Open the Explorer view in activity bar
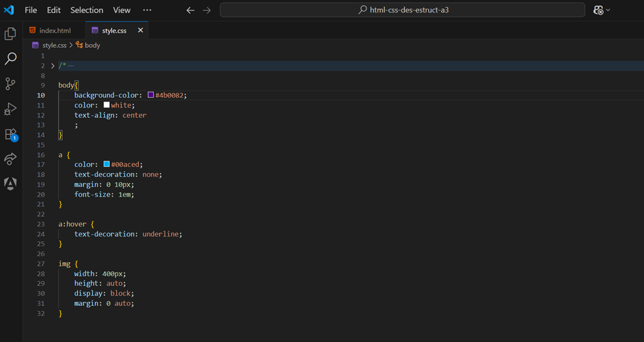 coord(10,33)
